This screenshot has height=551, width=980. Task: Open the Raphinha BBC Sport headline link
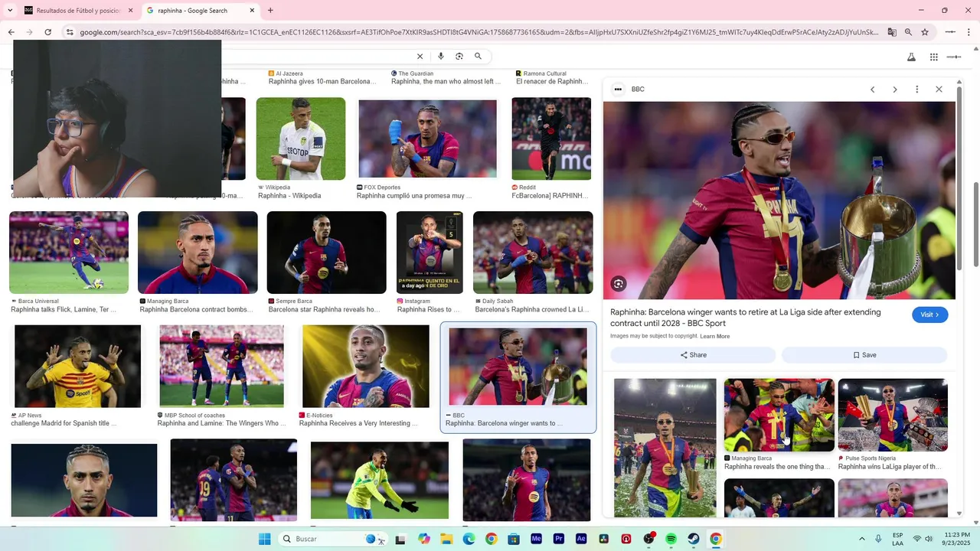[746, 318]
